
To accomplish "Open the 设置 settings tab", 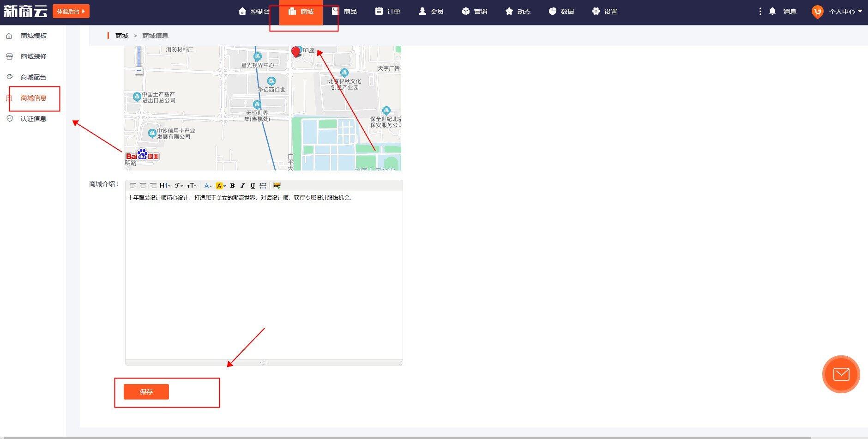I will 605,12.
